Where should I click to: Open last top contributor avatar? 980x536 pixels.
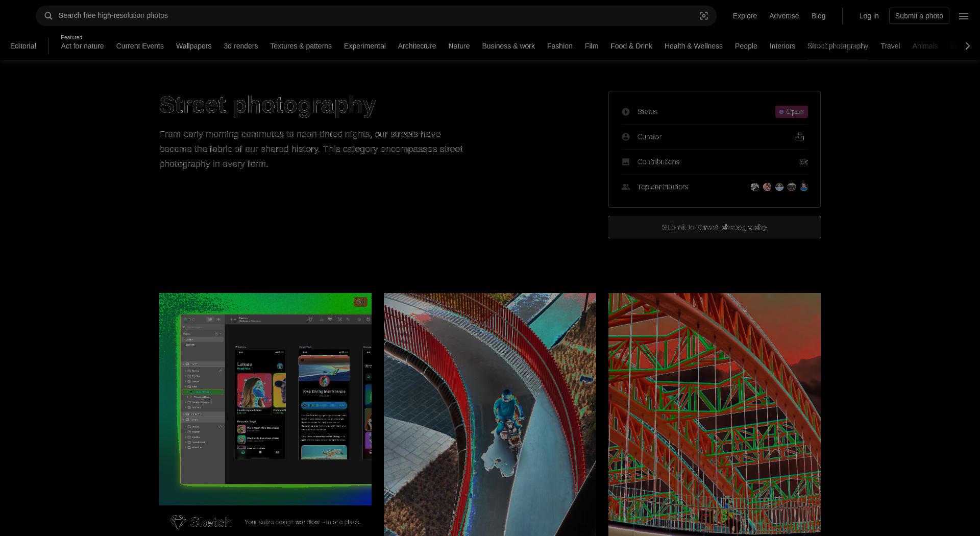click(x=804, y=187)
